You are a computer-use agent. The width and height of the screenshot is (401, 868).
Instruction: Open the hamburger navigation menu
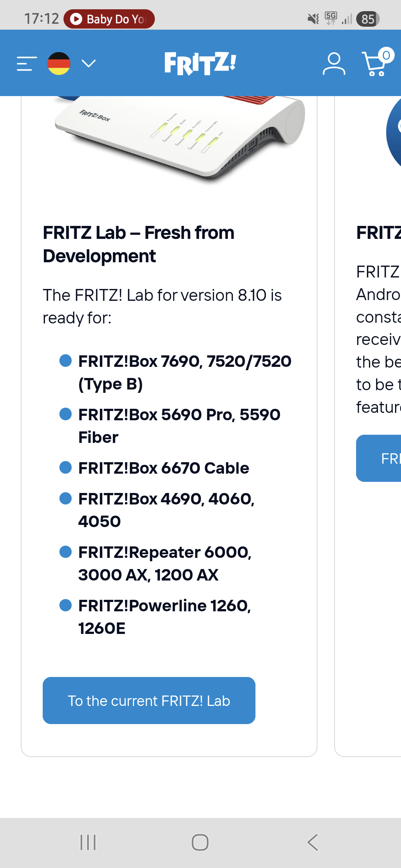click(27, 63)
